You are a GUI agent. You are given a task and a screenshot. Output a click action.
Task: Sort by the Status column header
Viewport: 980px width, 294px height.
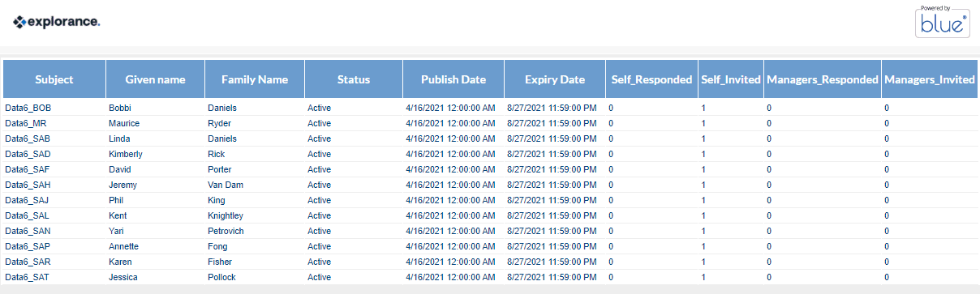pyautogui.click(x=354, y=79)
